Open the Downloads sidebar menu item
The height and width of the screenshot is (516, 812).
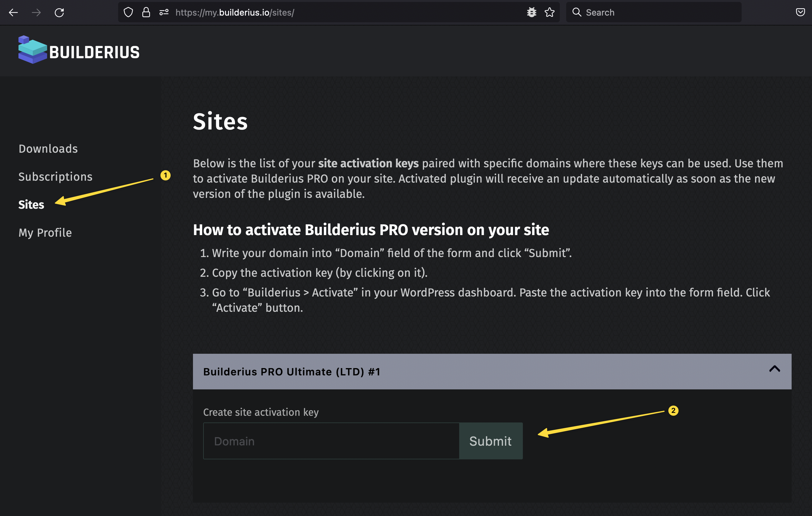click(x=48, y=149)
